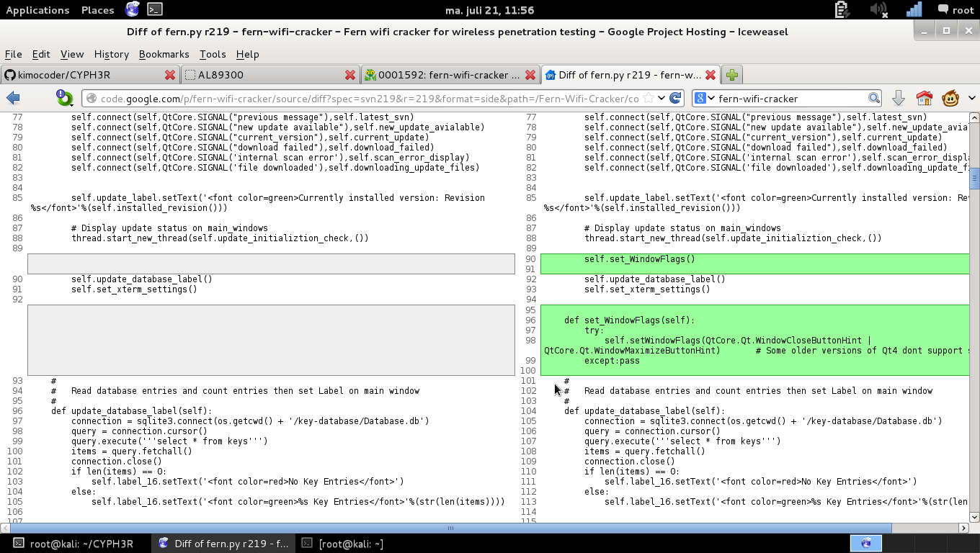Image resolution: width=980 pixels, height=553 pixels.
Task: Reload the page with the refresh icon
Action: coord(675,99)
